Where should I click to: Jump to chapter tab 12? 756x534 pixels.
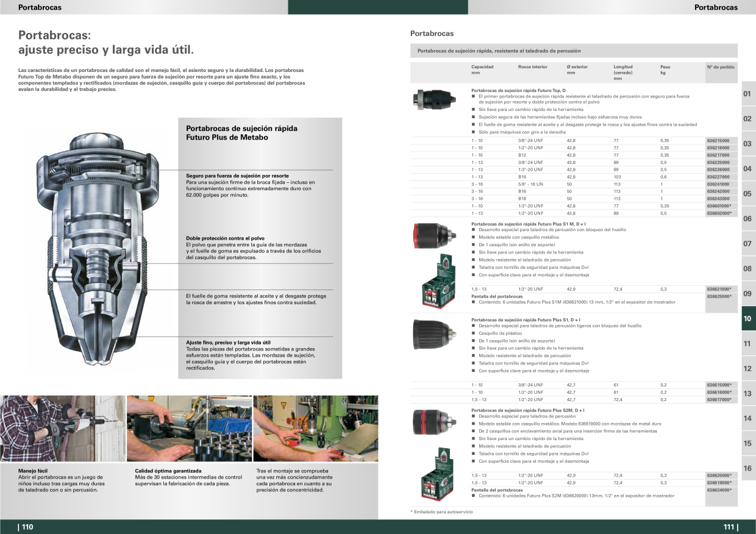pyautogui.click(x=748, y=369)
